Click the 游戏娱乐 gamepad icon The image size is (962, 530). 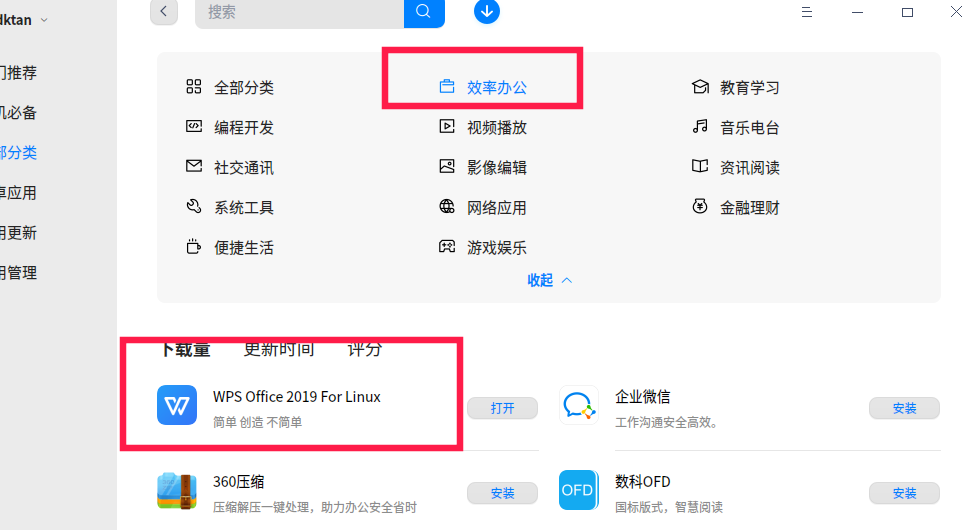(447, 247)
